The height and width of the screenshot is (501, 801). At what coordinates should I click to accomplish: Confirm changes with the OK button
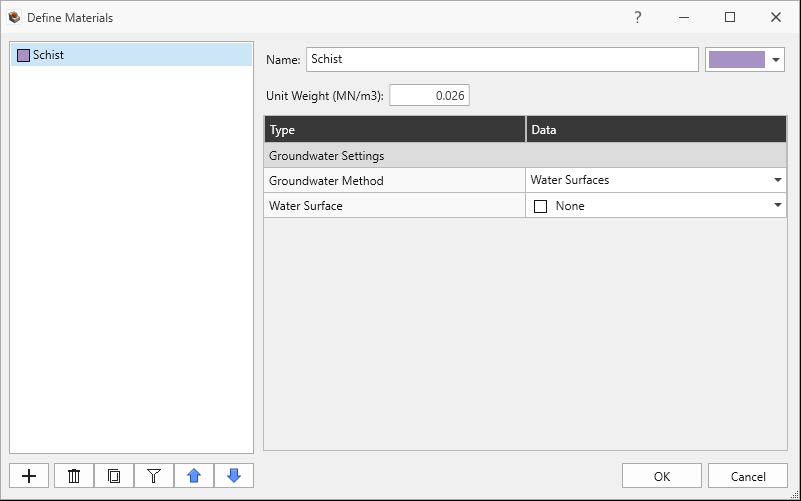[662, 476]
